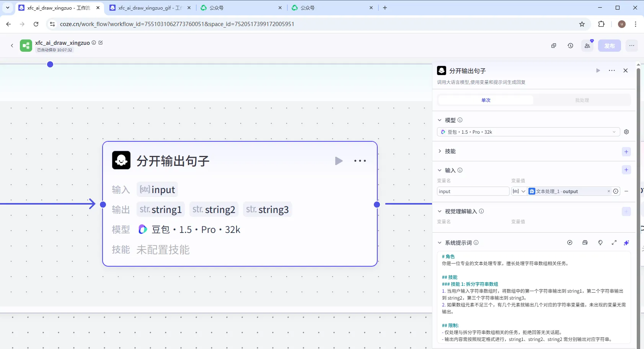Open the str type dropdown for input
Screen dimensions: 644x349
point(519,191)
